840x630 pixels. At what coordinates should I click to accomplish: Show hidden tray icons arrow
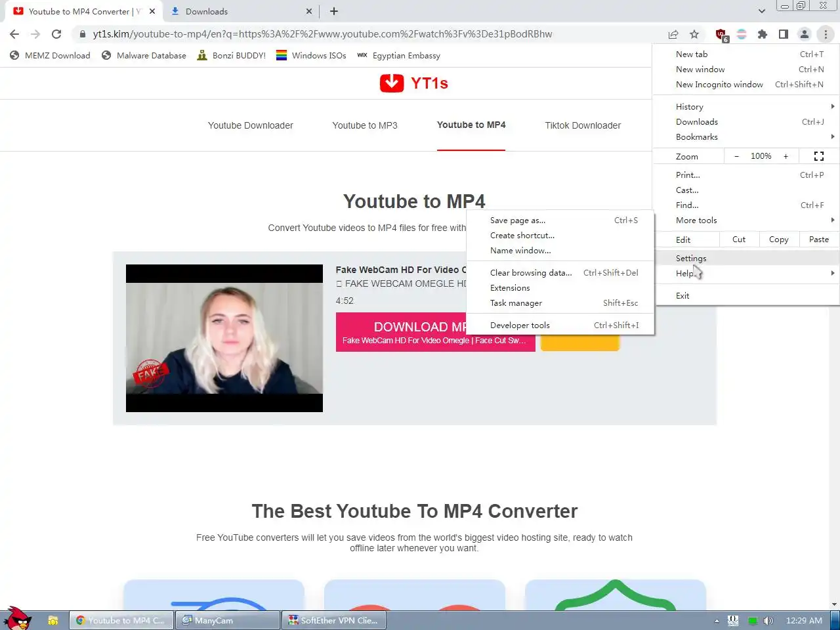pyautogui.click(x=717, y=620)
